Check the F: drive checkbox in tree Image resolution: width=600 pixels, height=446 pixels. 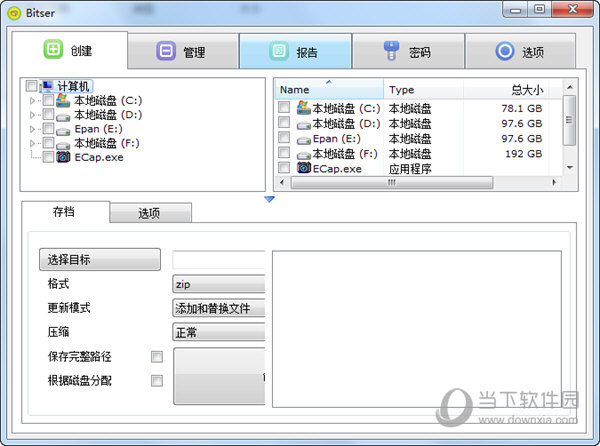coord(48,143)
